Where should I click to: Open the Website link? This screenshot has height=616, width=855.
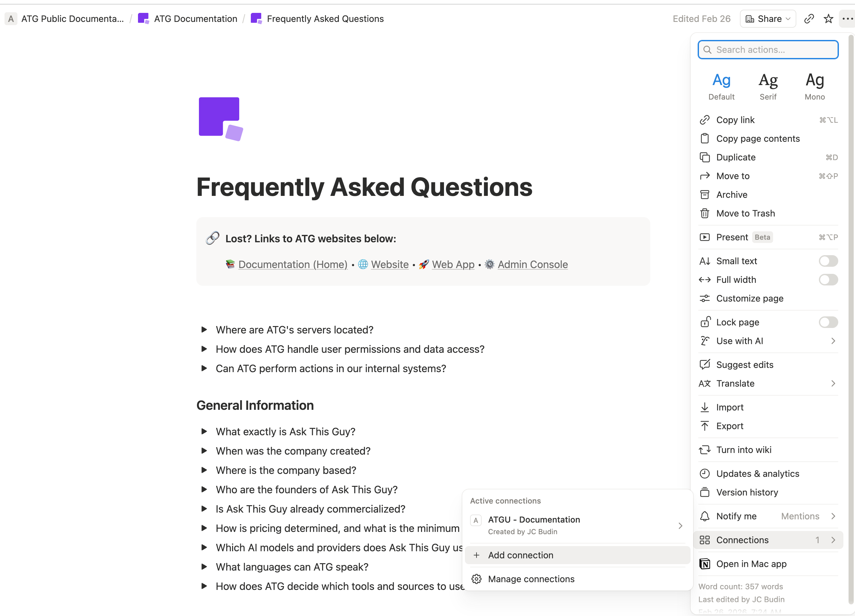coord(390,265)
